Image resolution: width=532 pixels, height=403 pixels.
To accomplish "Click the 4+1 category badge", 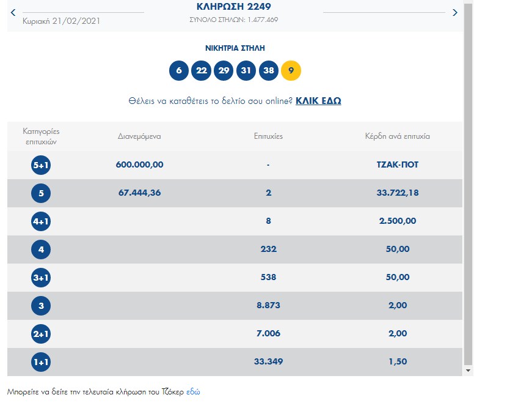I will 41,221.
